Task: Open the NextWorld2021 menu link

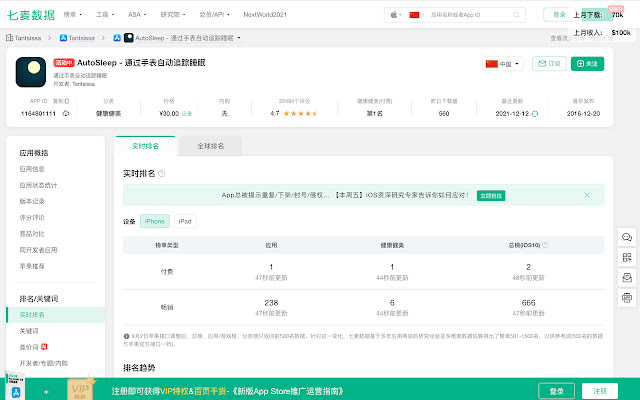Action: (x=265, y=15)
